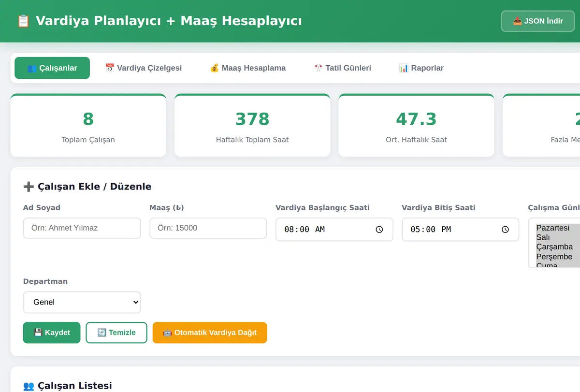This screenshot has height=392, width=580.
Task: Open clock picker of end time field
Action: pos(506,230)
